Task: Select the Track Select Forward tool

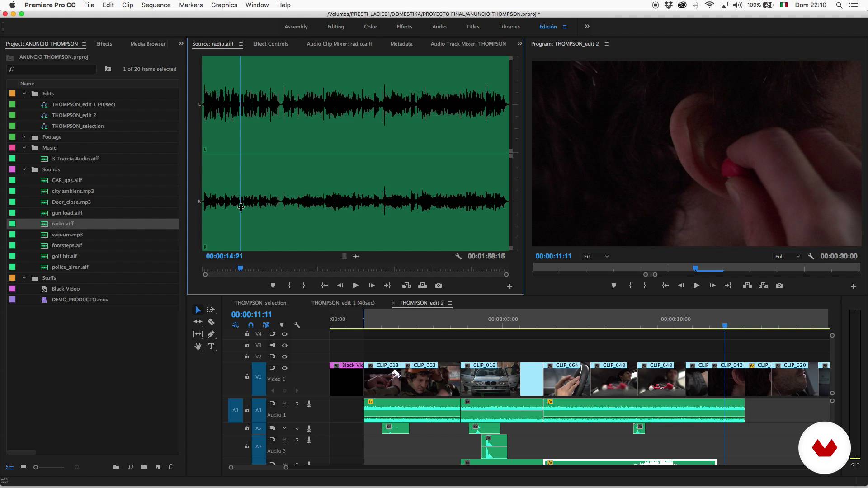Action: 211,310
